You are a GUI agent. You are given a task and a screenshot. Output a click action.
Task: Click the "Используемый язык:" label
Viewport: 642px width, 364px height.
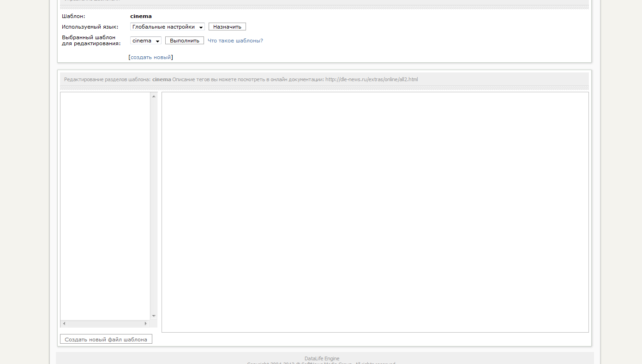tap(90, 27)
